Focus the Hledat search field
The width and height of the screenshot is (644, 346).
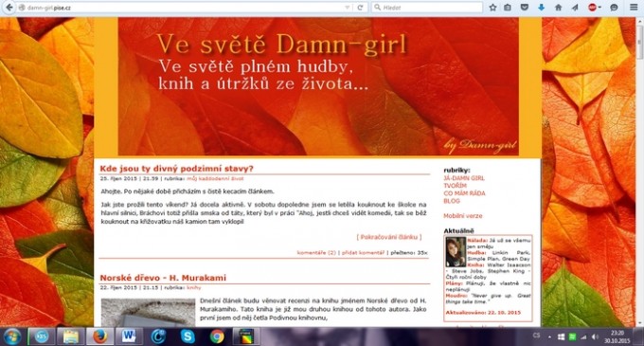[x=427, y=8]
